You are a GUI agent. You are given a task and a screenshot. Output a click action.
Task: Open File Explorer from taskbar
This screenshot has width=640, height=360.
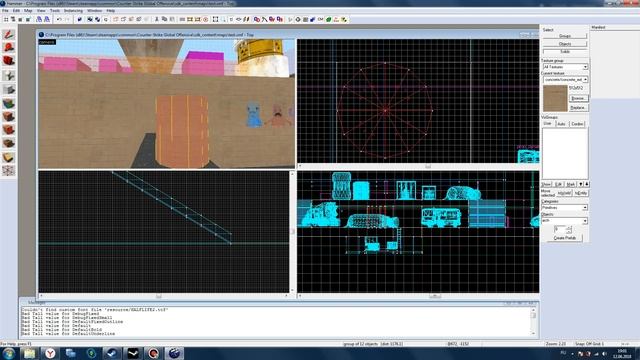[x=29, y=353]
